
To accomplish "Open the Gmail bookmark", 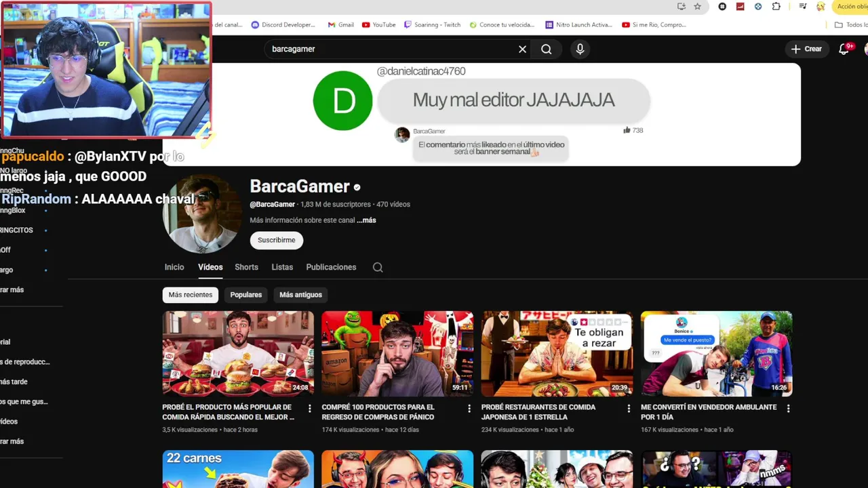I will click(x=341, y=24).
